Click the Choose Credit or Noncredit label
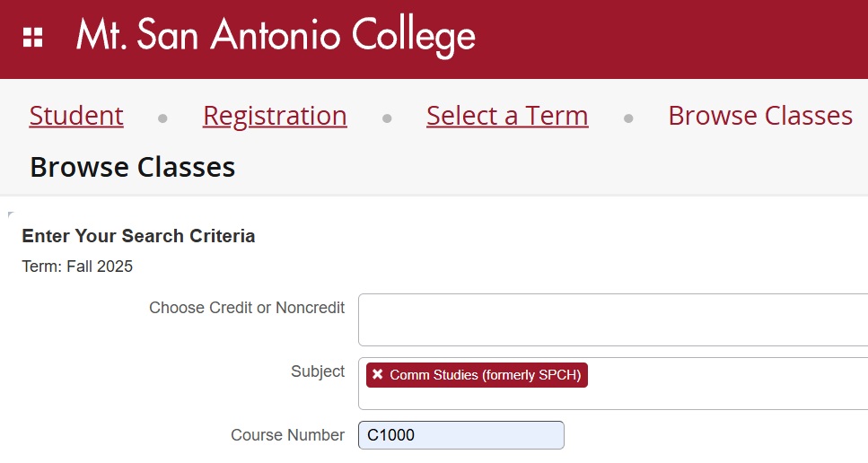This screenshot has width=868, height=463. click(x=247, y=308)
